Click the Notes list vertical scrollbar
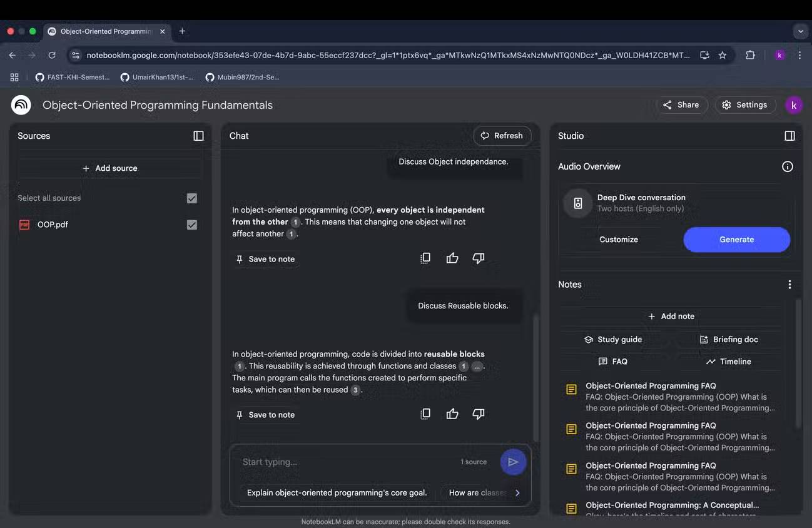The width and height of the screenshot is (812, 528). point(798,363)
